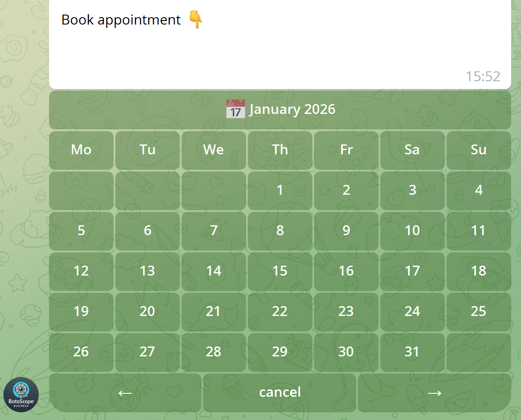Viewport: 521px width, 420px height.
Task: Book the appointment on January 31
Action: coord(412,352)
